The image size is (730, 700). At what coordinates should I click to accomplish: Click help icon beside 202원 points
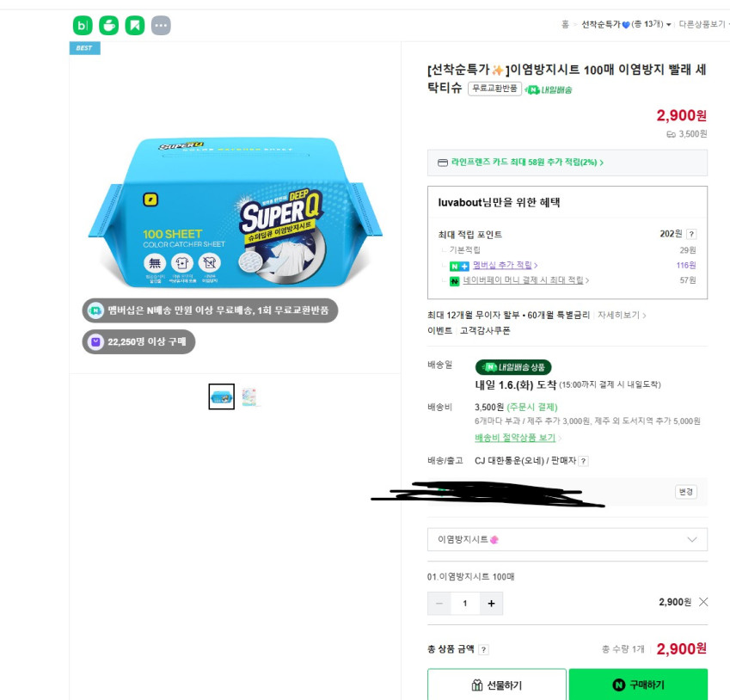[691, 234]
